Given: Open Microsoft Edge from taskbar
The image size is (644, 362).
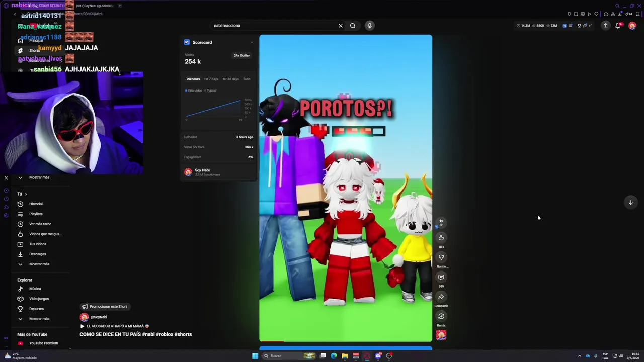Looking at the screenshot, I should 334,356.
